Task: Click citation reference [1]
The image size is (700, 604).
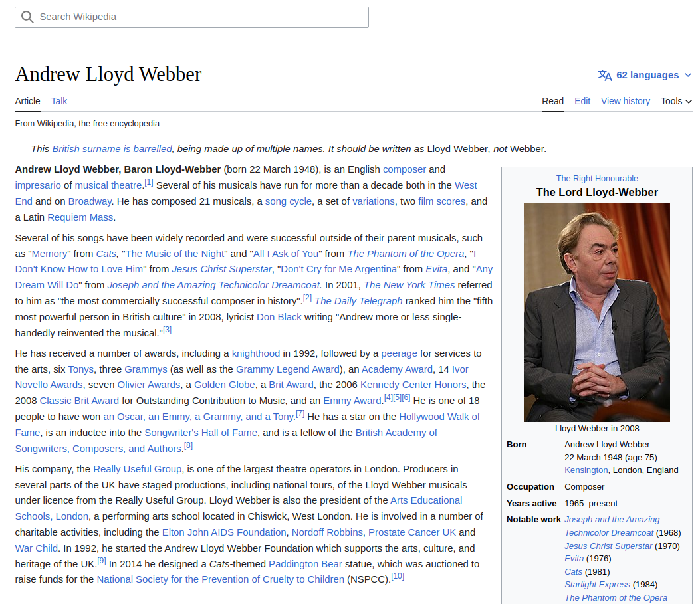Action: click(x=149, y=183)
